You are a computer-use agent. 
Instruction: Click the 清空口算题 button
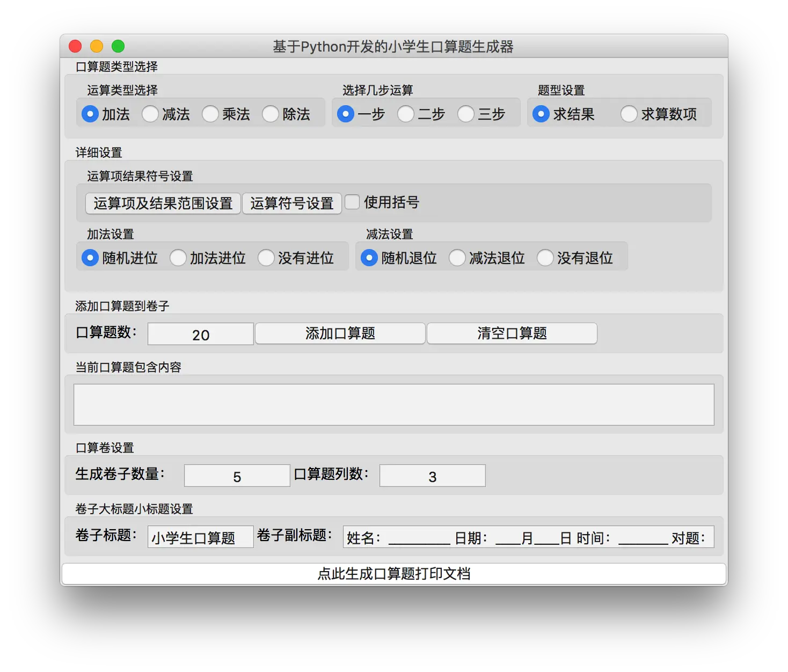pos(512,333)
